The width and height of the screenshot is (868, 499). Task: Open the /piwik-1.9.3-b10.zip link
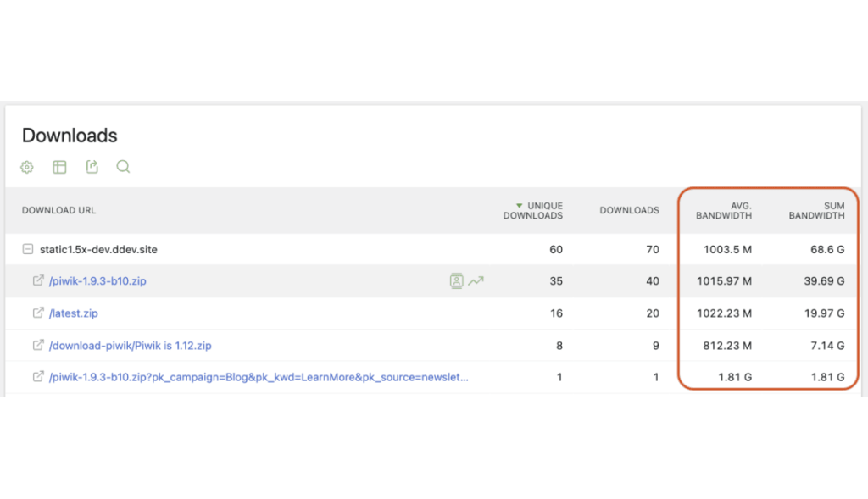[97, 280]
